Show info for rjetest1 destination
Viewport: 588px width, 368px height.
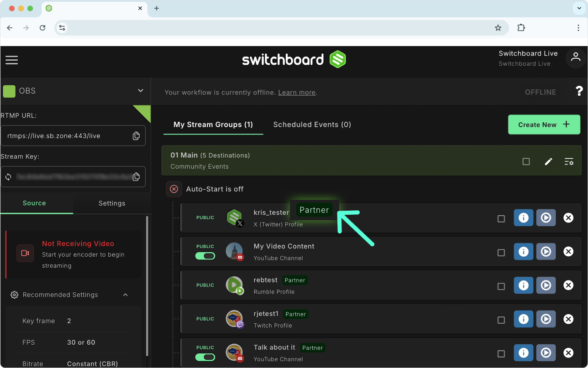pos(524,319)
